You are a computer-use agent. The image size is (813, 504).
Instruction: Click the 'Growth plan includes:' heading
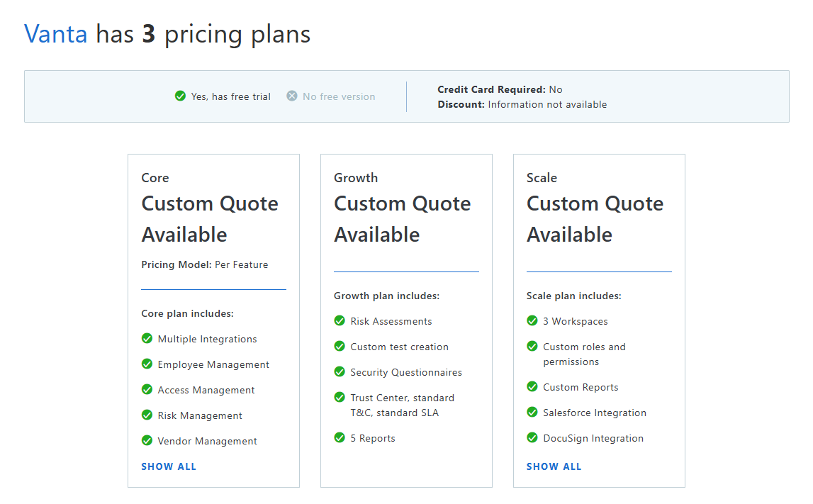point(386,296)
